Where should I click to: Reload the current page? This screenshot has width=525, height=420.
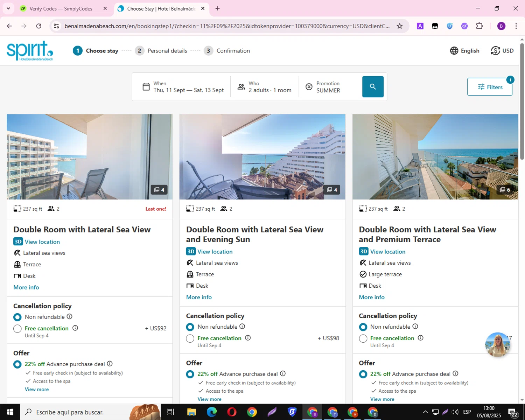pyautogui.click(x=39, y=26)
